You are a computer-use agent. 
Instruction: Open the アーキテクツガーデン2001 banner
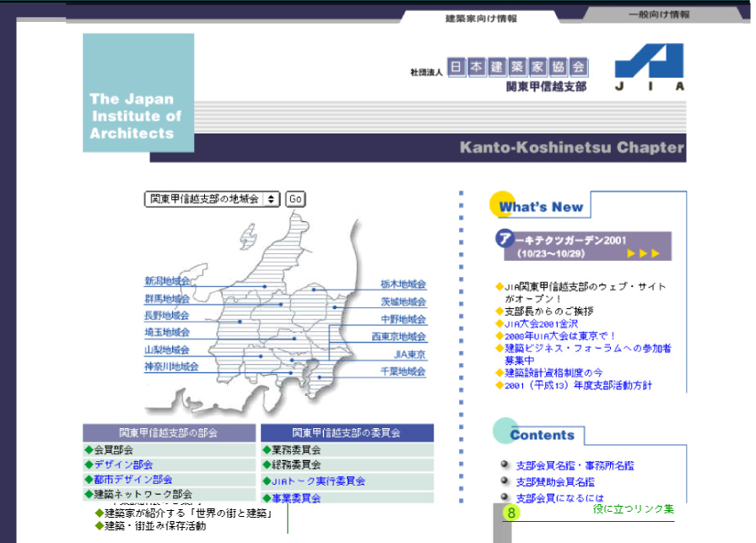coord(583,246)
